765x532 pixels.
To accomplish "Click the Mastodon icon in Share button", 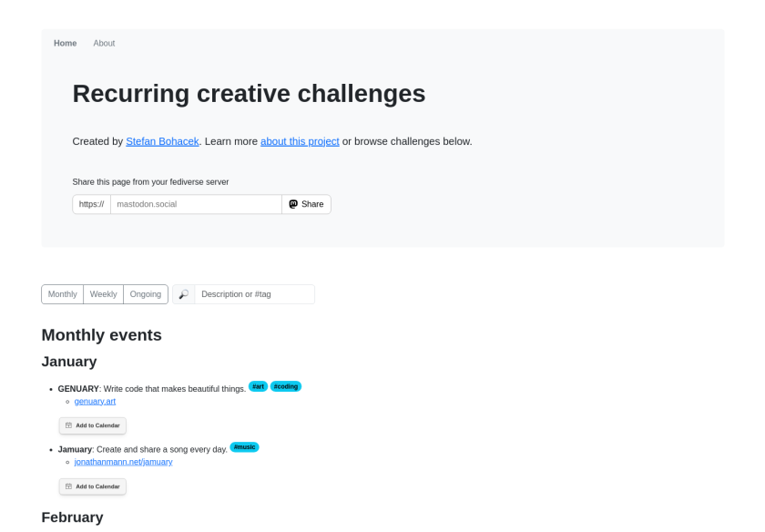I will click(293, 204).
